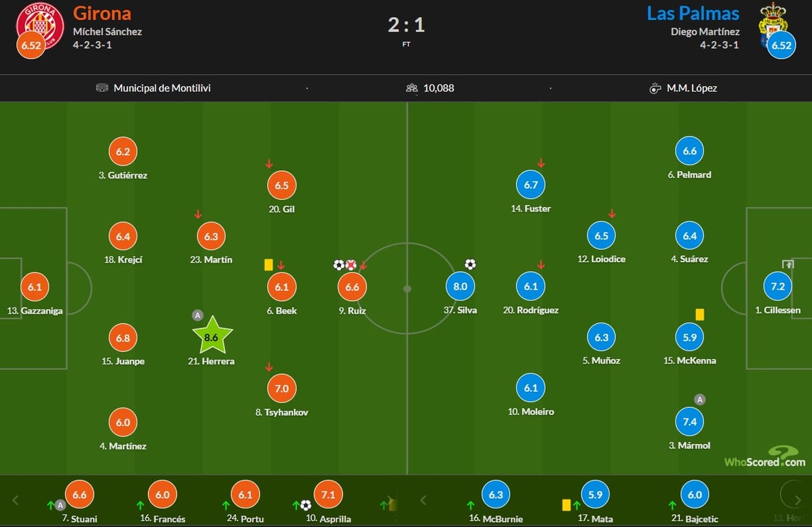Click the attendance crowd icon
This screenshot has height=527, width=812.
pyautogui.click(x=412, y=88)
